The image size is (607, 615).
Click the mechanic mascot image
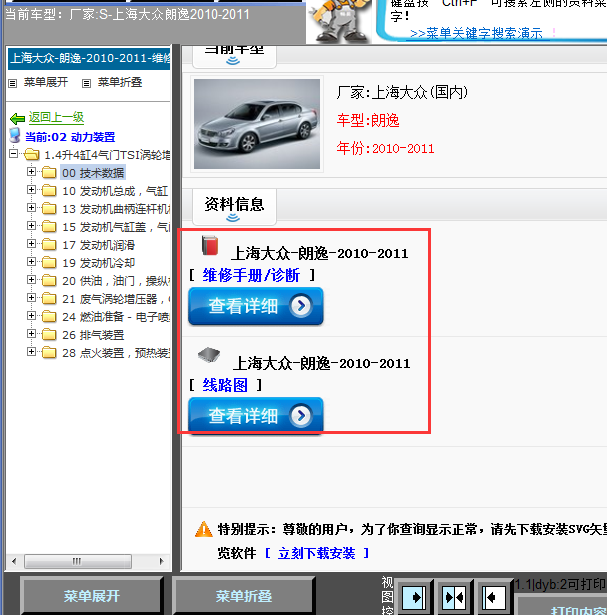point(340,20)
